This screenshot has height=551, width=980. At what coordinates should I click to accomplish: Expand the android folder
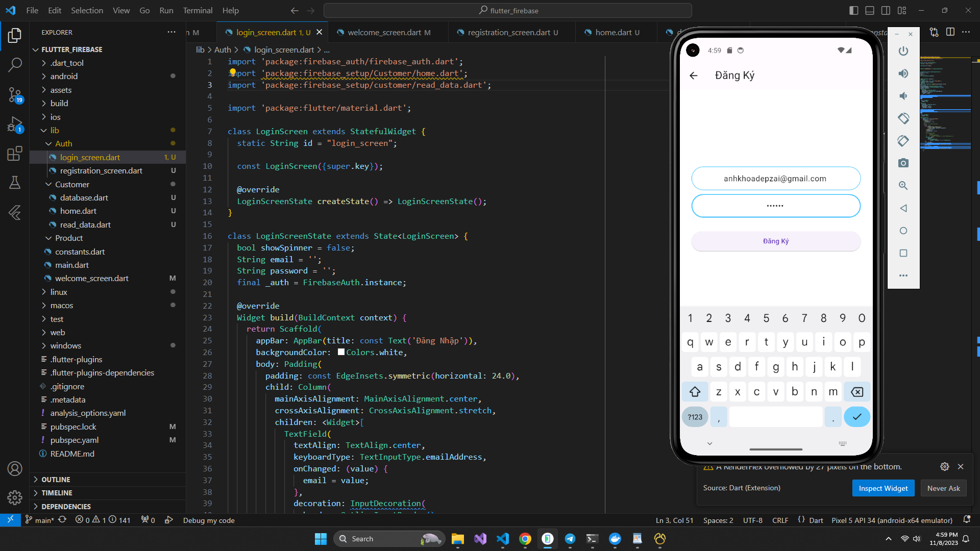(x=64, y=77)
